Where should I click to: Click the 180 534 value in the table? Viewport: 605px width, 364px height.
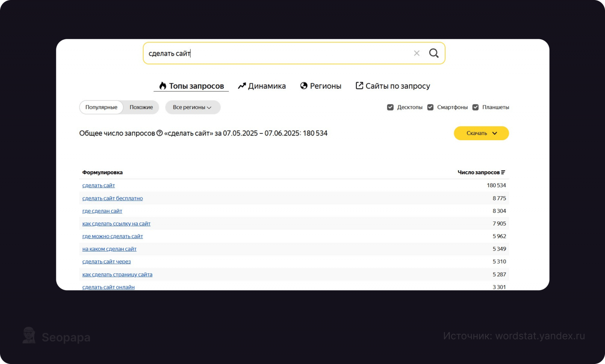(496, 185)
